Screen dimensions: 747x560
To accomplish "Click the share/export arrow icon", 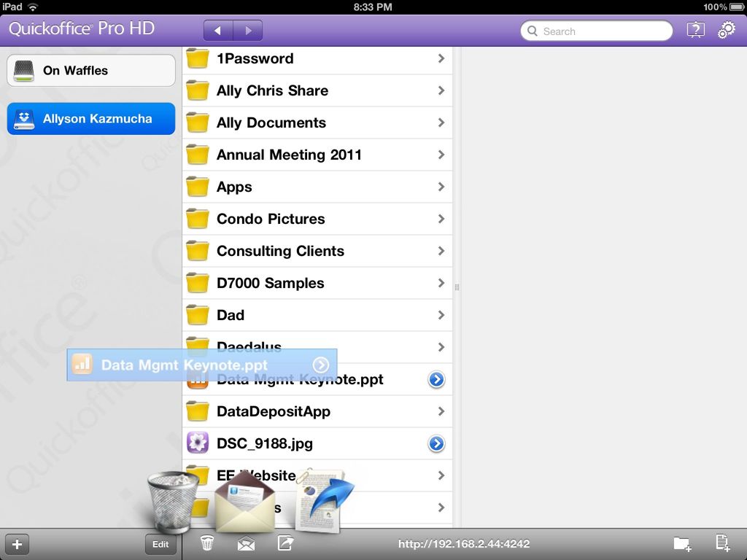I will coord(285,543).
